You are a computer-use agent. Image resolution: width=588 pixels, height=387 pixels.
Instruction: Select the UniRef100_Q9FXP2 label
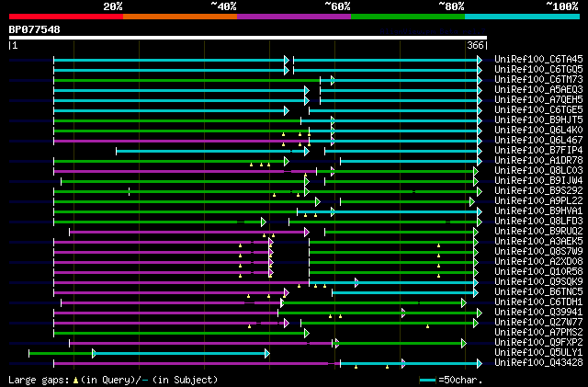pos(538,343)
